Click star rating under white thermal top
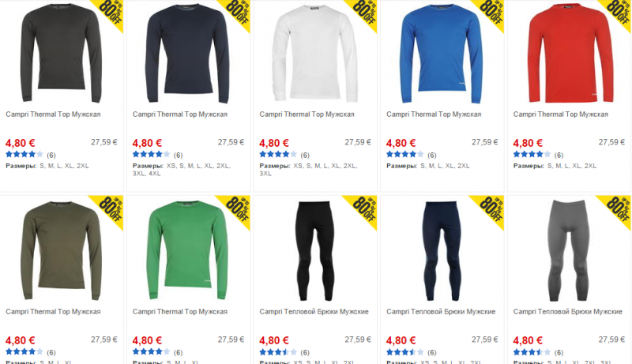Viewport: 632px width, 364px height. pyautogui.click(x=278, y=154)
